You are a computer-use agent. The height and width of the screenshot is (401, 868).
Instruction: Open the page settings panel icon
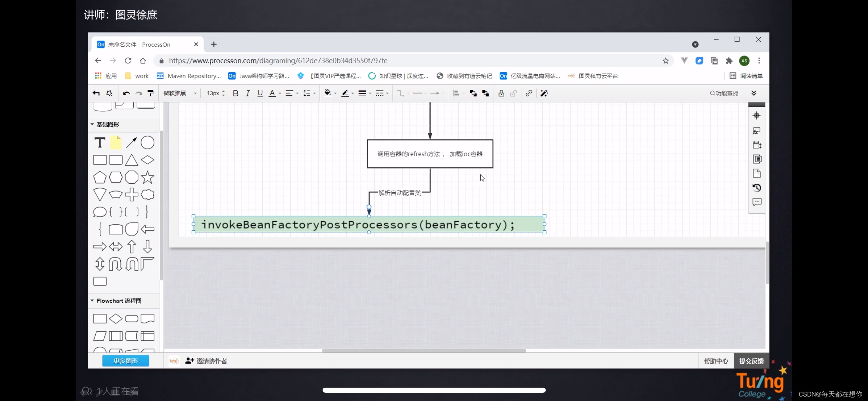(x=757, y=173)
